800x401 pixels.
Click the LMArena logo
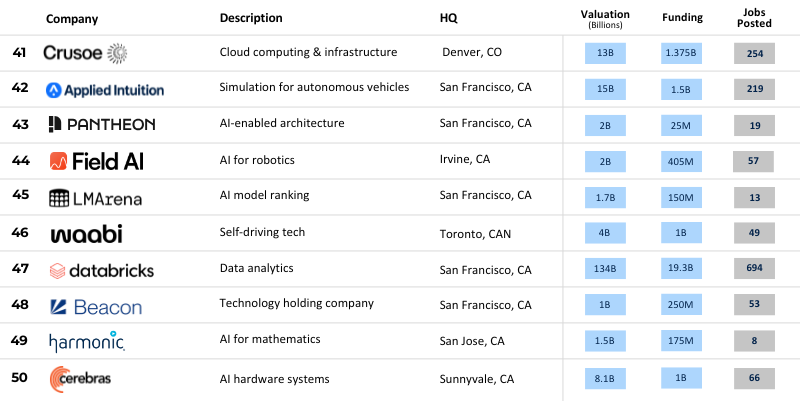[x=95, y=198]
